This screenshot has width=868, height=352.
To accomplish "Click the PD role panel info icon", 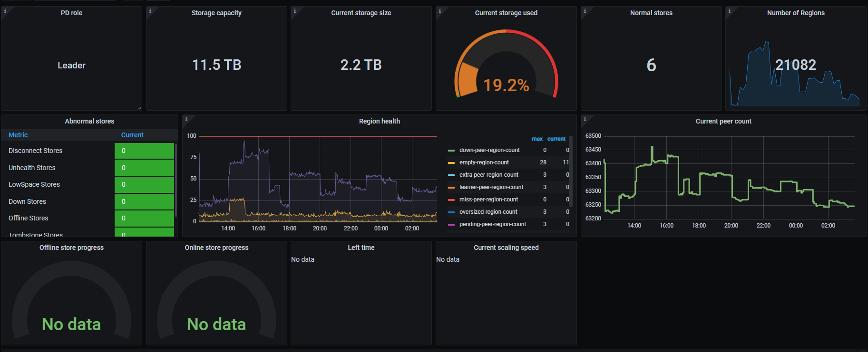I will (x=5, y=11).
